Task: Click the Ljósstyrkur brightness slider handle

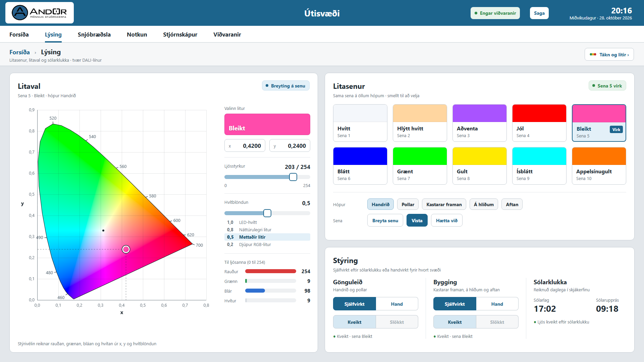Action: (x=293, y=177)
